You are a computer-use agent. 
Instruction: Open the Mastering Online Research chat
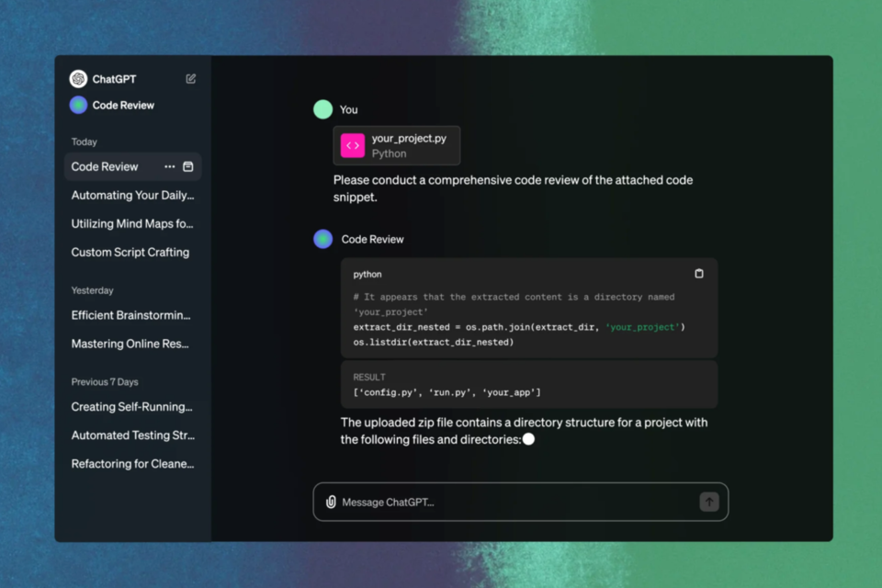[x=130, y=344]
